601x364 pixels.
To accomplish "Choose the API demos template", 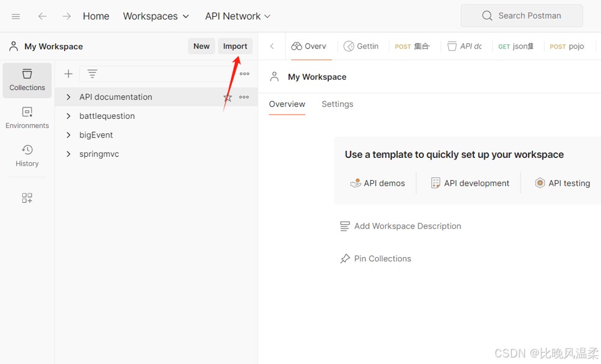I will [377, 183].
